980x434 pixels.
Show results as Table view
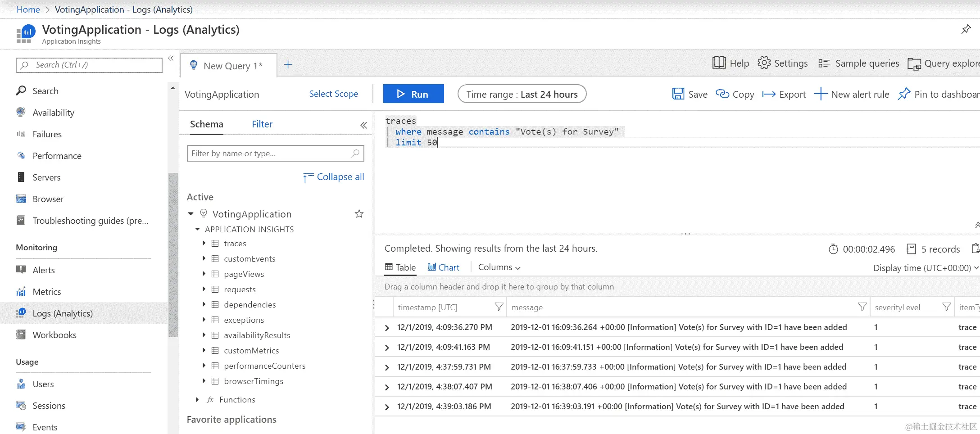click(400, 267)
